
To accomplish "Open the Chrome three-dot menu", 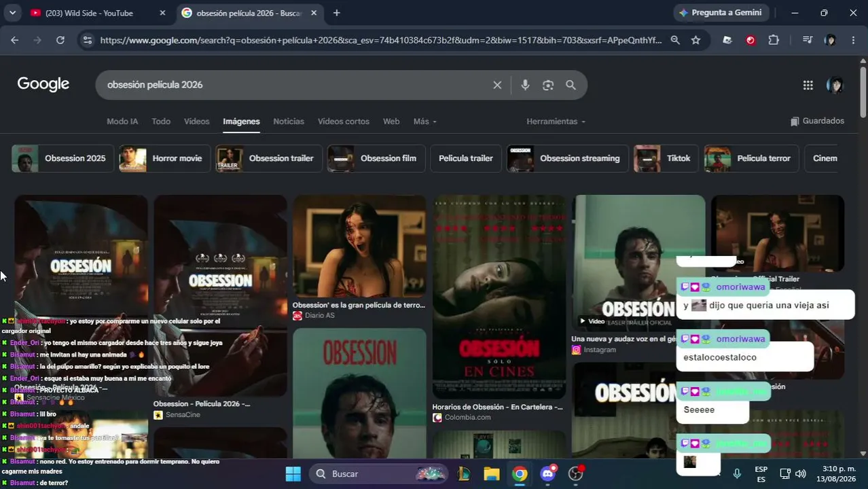I will click(853, 40).
